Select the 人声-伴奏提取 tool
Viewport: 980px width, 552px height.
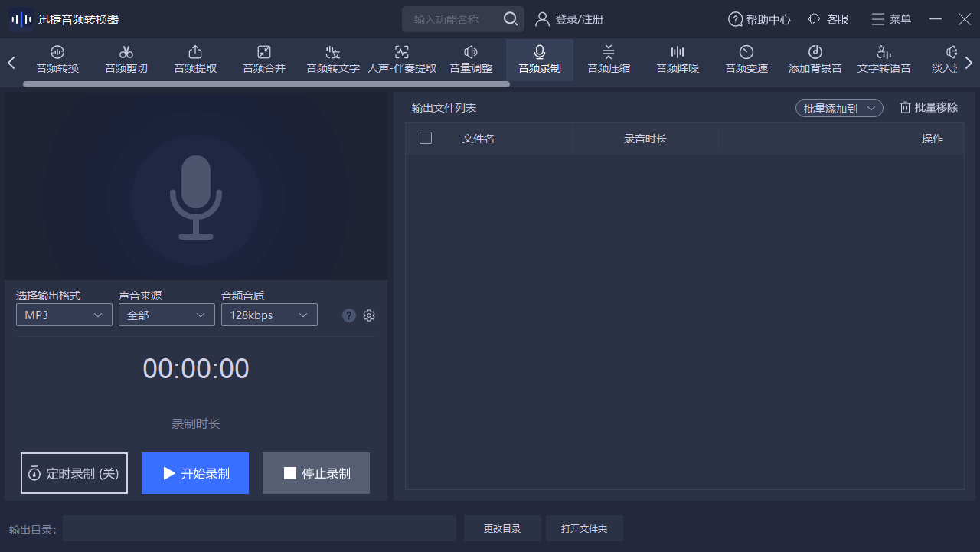coord(401,60)
